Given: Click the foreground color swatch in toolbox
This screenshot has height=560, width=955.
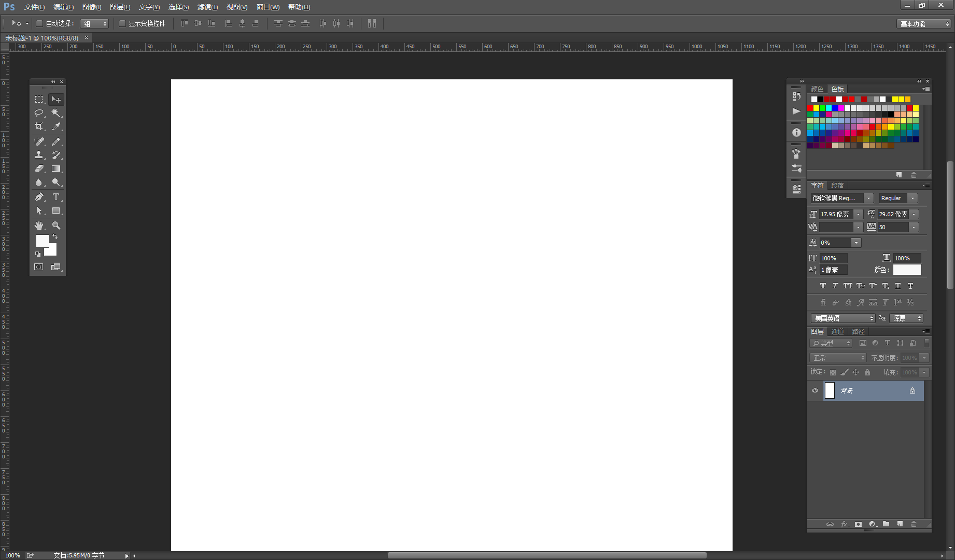Looking at the screenshot, I should [x=41, y=240].
